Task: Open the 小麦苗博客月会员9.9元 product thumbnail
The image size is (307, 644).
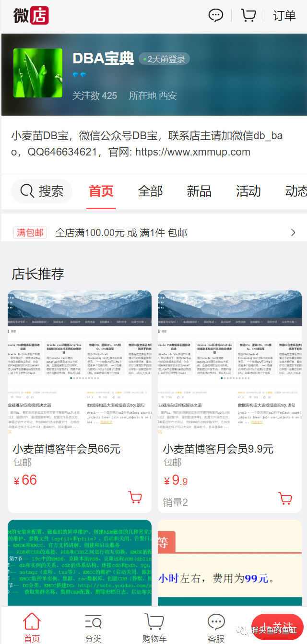Action: 230,362
